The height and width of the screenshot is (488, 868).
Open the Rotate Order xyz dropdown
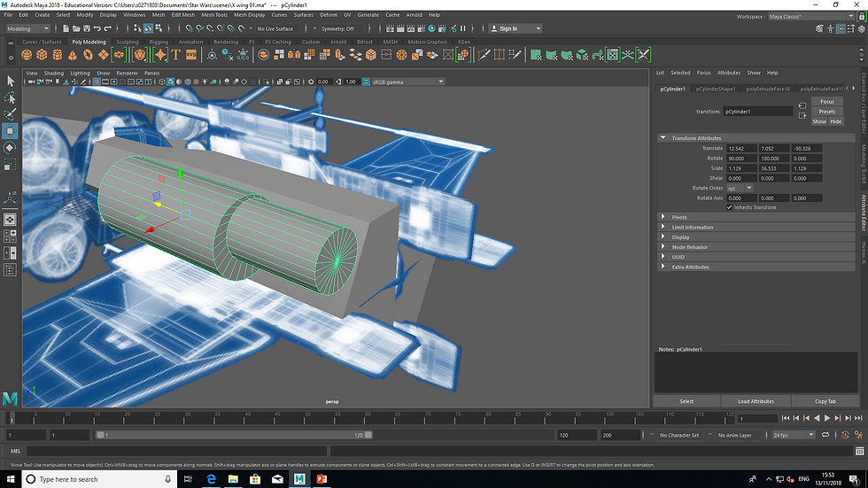[740, 188]
